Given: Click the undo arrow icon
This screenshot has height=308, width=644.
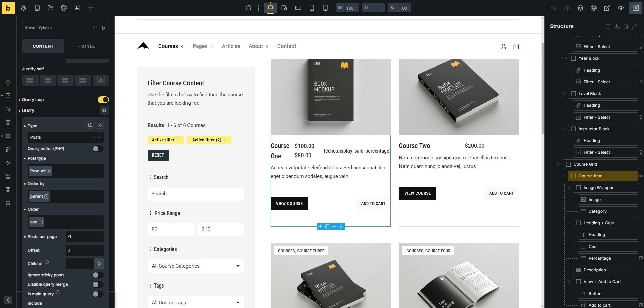Looking at the screenshot, I should pos(553,8).
